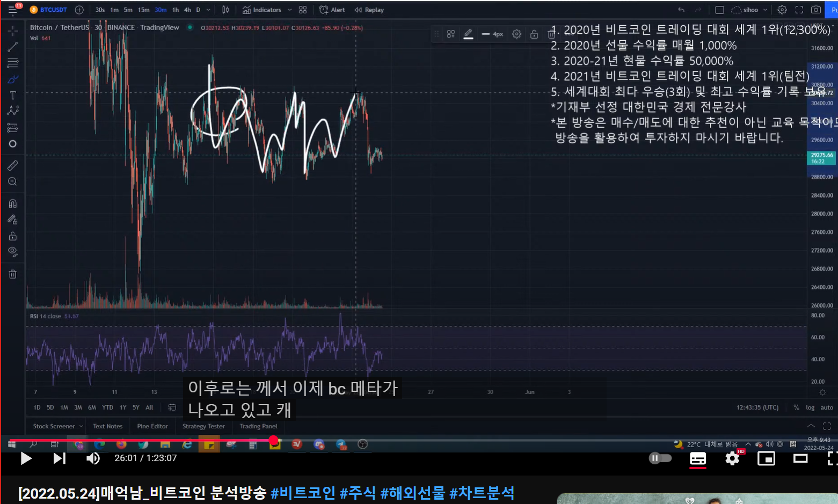
Task: Mute the YouTube video volume
Action: 93,458
